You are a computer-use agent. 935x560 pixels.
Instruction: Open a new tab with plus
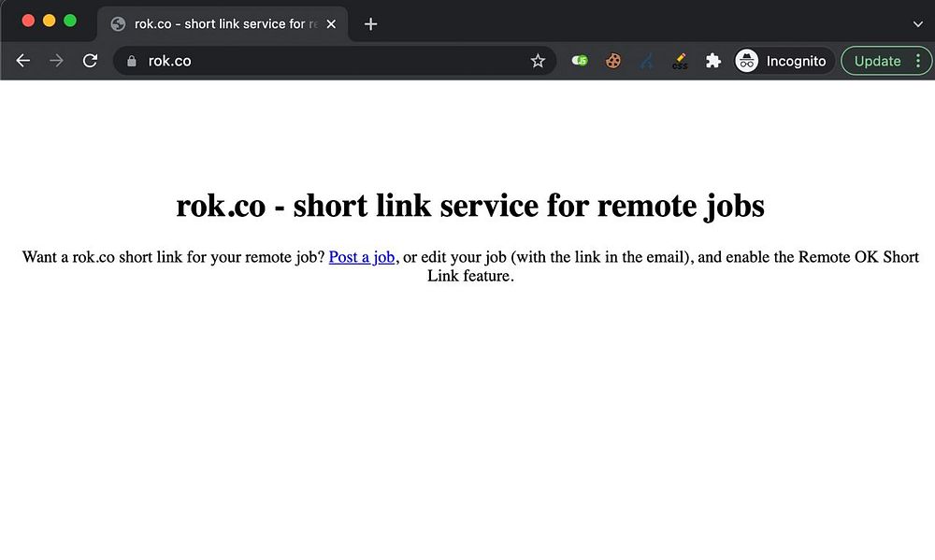click(370, 24)
